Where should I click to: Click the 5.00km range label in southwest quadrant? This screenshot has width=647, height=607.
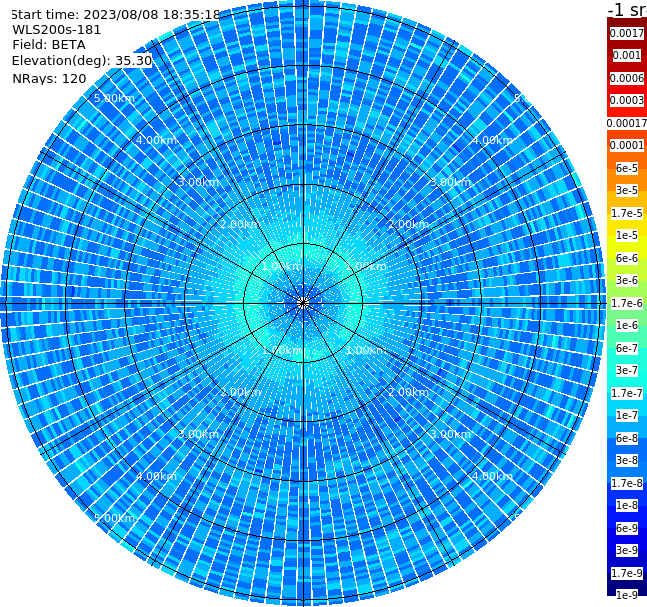(x=114, y=518)
